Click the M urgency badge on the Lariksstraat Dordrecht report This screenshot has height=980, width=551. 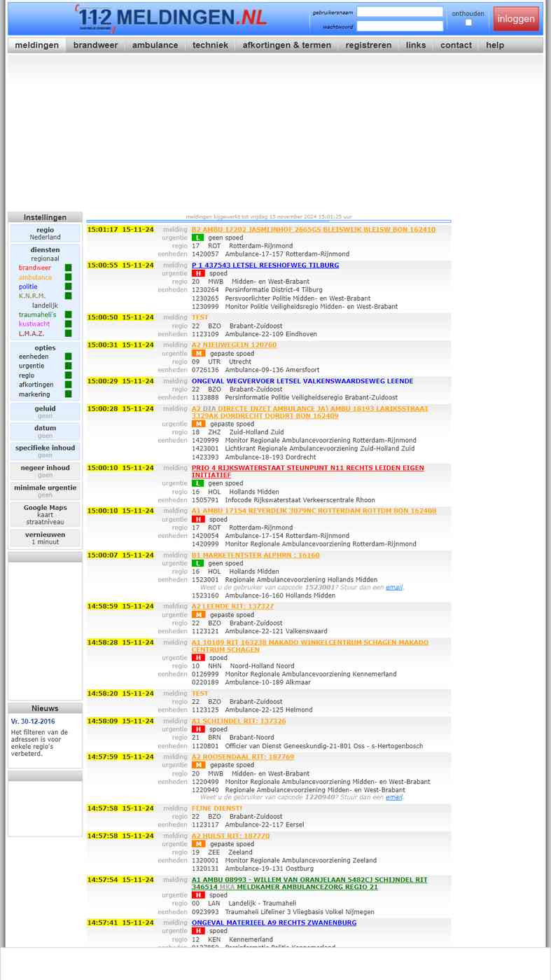click(198, 424)
